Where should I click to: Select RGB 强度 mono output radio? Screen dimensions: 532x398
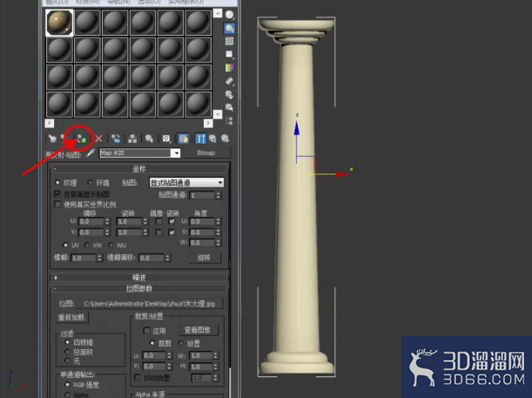tap(67, 384)
